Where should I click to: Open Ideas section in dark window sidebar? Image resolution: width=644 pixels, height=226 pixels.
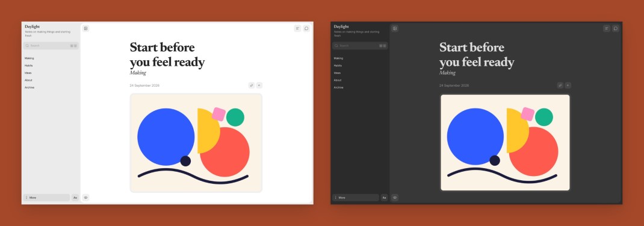(x=337, y=73)
